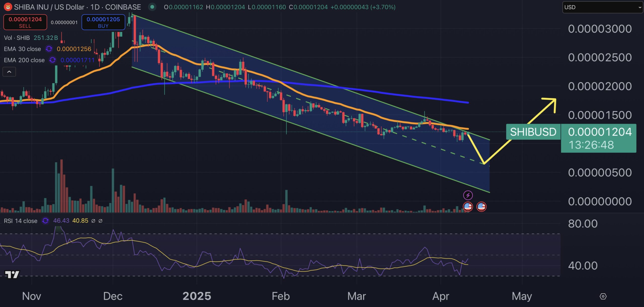Click the EMA 200 refresh icon

click(52, 60)
